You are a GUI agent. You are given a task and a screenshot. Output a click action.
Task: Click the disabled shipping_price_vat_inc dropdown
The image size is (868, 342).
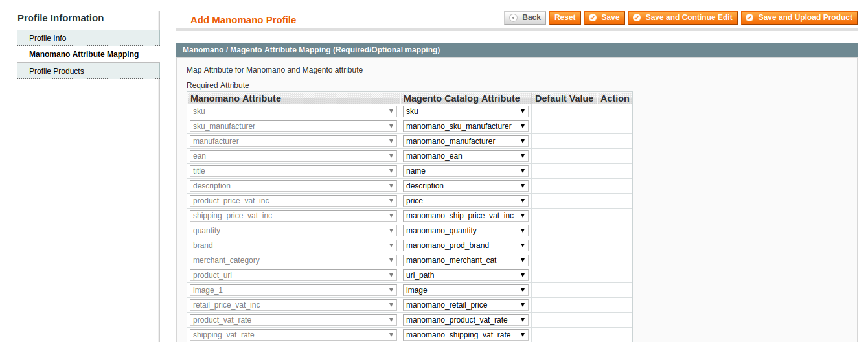(293, 216)
